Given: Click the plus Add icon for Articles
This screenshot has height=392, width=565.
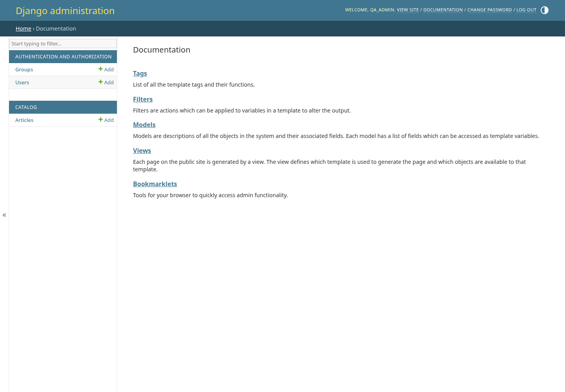Looking at the screenshot, I should (x=106, y=120).
